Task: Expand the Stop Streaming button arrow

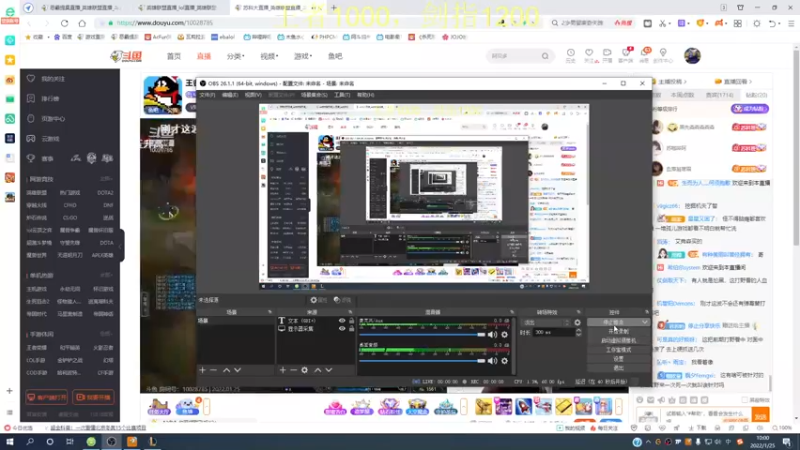Action: [x=645, y=322]
